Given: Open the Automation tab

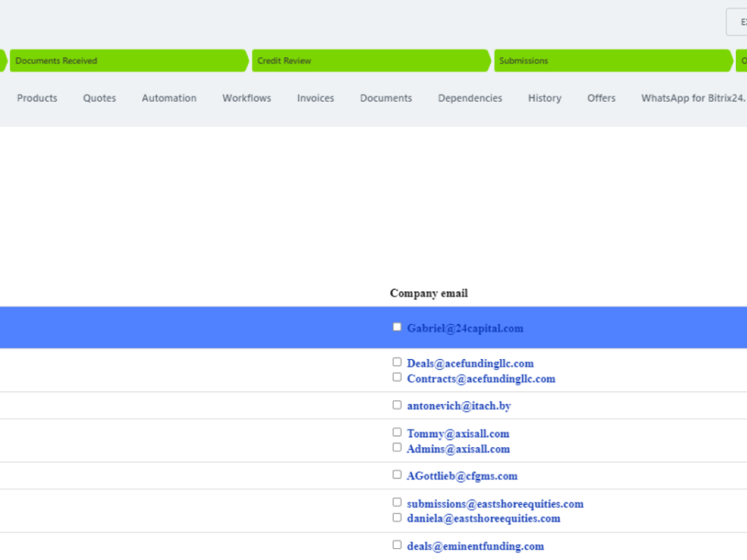Looking at the screenshot, I should [x=169, y=98].
